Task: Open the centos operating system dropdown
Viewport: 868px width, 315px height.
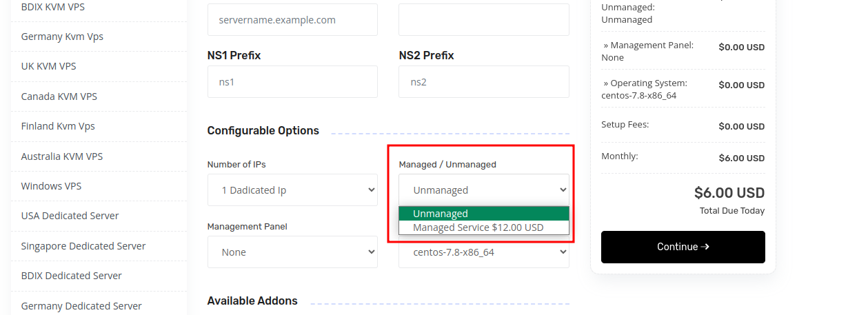Action: [x=483, y=252]
